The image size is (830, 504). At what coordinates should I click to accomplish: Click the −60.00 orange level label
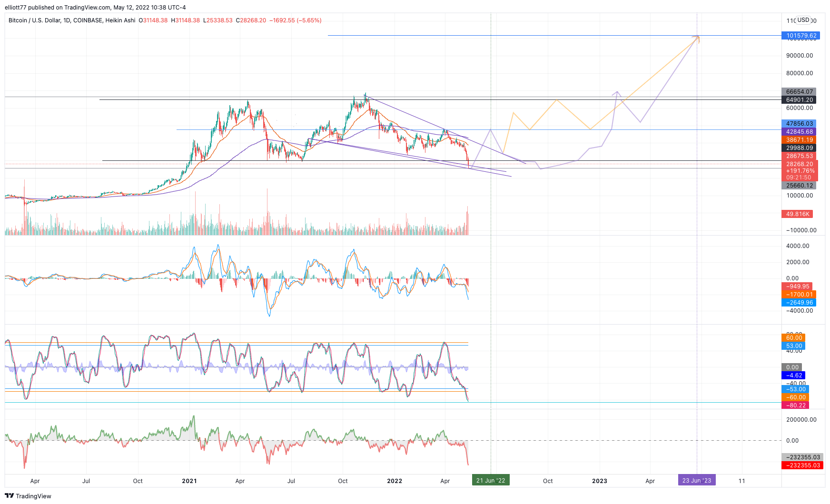(x=795, y=397)
